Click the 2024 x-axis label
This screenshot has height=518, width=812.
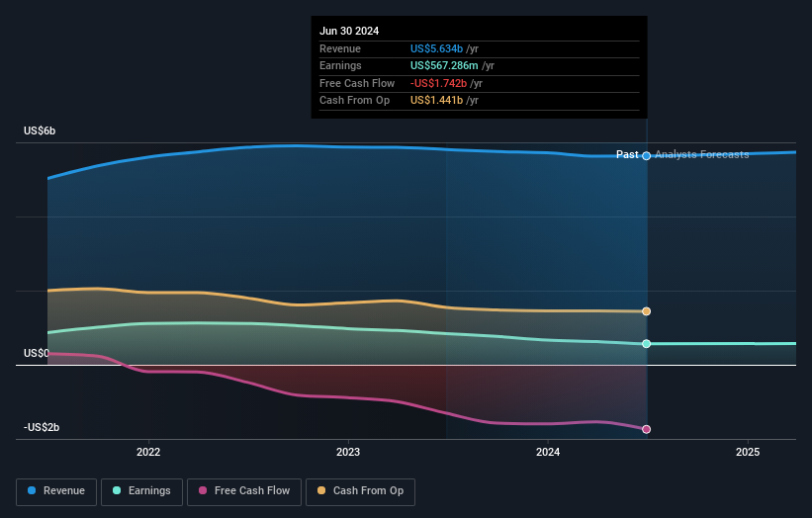[x=548, y=452]
